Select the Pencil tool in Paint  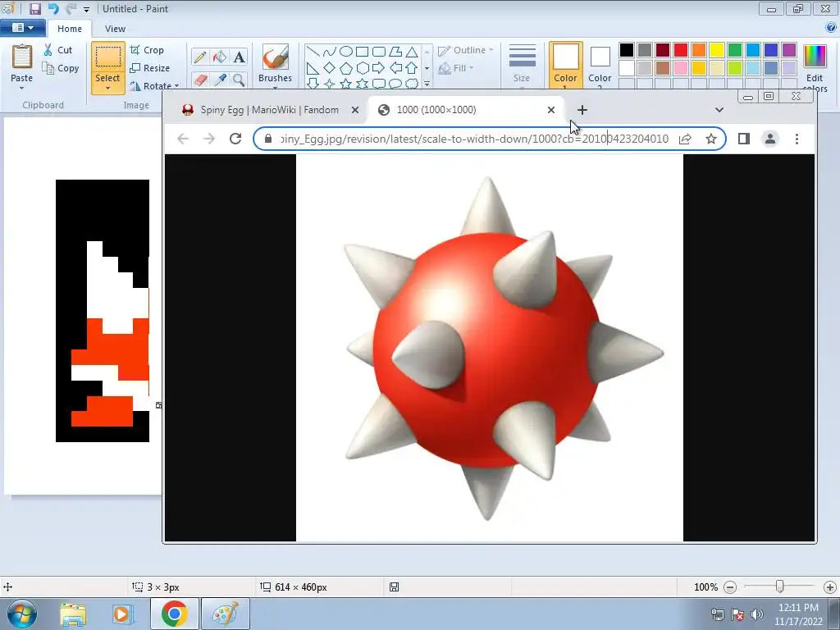200,57
